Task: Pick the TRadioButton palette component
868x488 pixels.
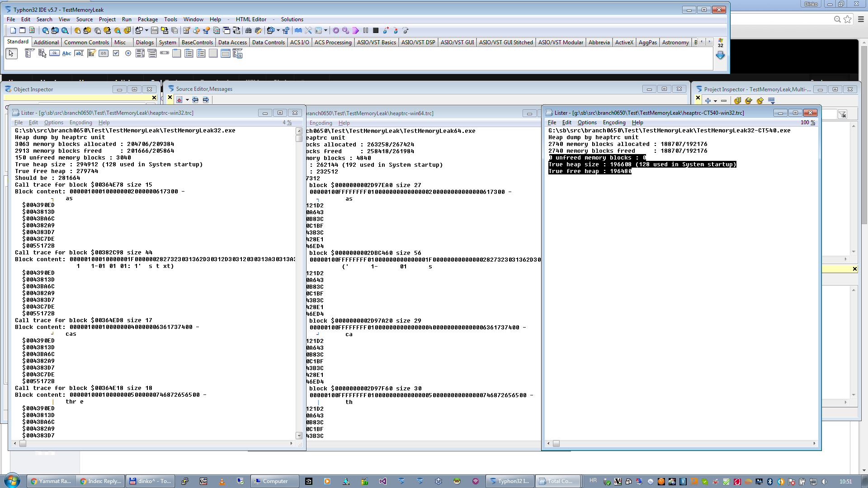Action: 128,53
